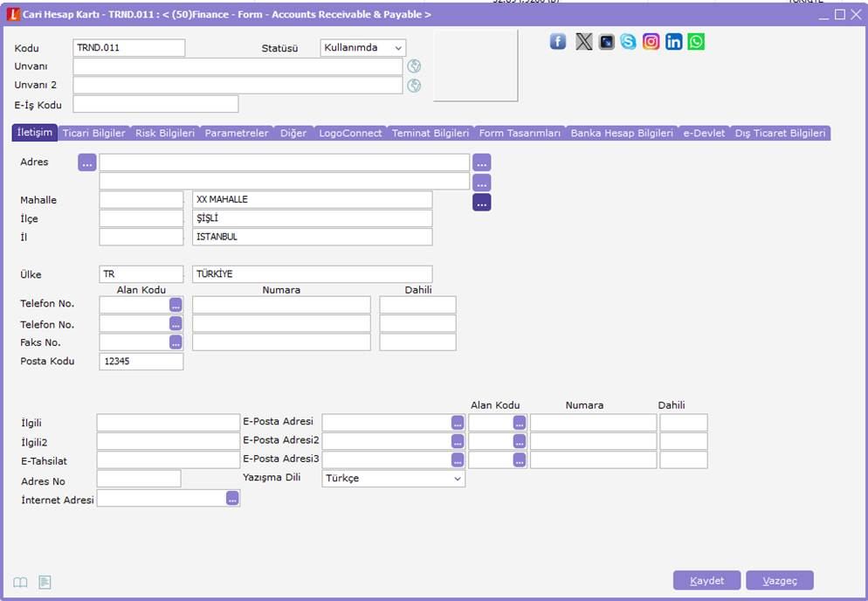The width and height of the screenshot is (868, 601).
Task: Click the empty logo image box beside Statüsü
Action: [476, 66]
